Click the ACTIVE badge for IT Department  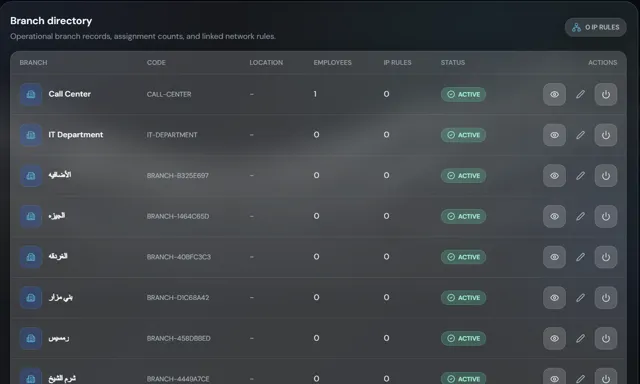click(x=463, y=135)
